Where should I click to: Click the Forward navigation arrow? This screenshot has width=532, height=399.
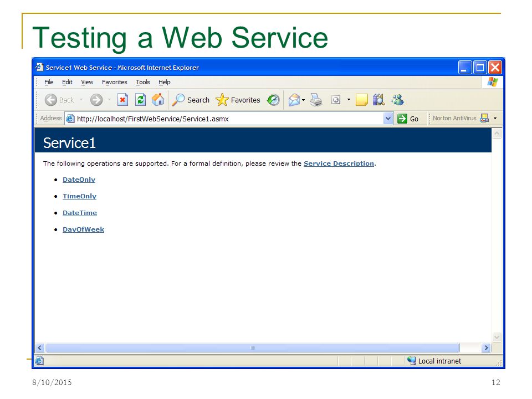coord(96,100)
